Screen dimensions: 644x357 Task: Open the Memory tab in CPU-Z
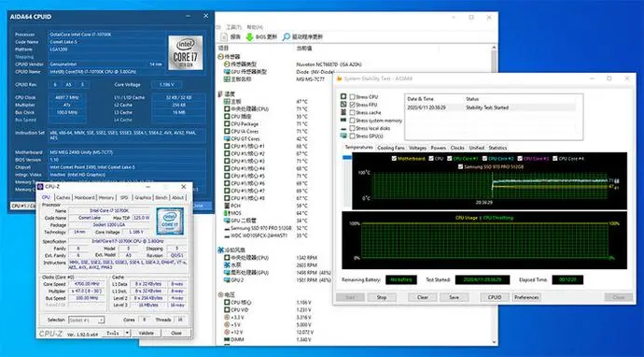tap(106, 198)
